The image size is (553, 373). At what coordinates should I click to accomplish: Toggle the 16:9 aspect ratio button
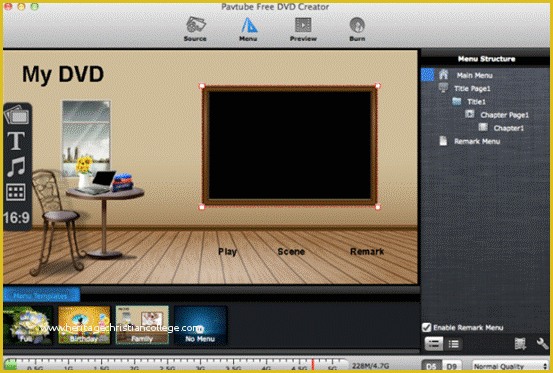click(17, 218)
